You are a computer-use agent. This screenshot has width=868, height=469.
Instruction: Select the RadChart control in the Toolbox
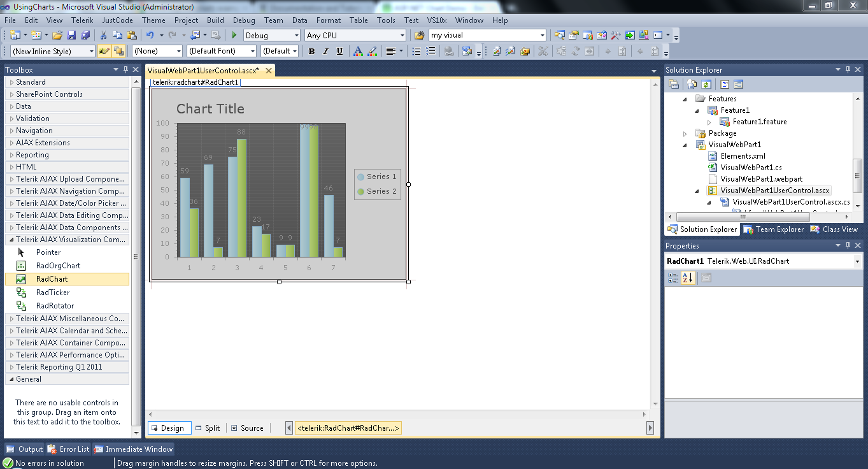(x=67, y=279)
